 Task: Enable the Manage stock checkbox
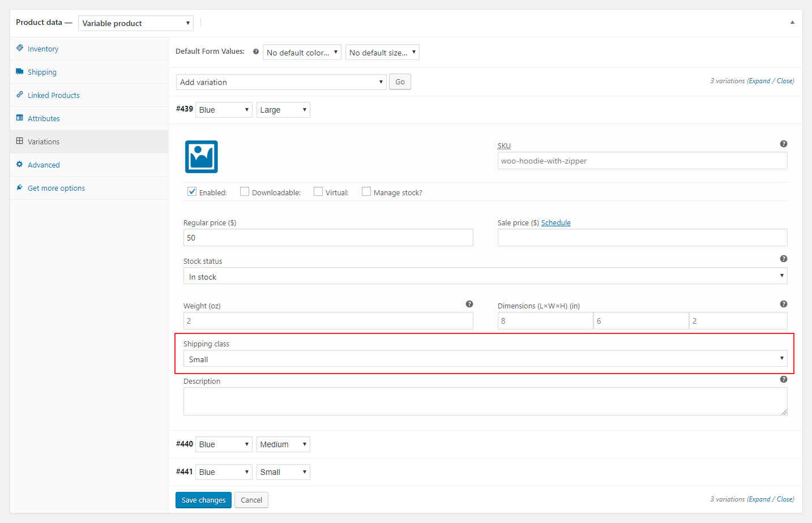pyautogui.click(x=366, y=191)
